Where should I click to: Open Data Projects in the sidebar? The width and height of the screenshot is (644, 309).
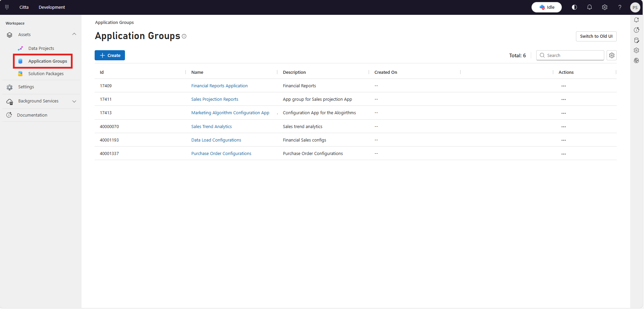pos(41,49)
